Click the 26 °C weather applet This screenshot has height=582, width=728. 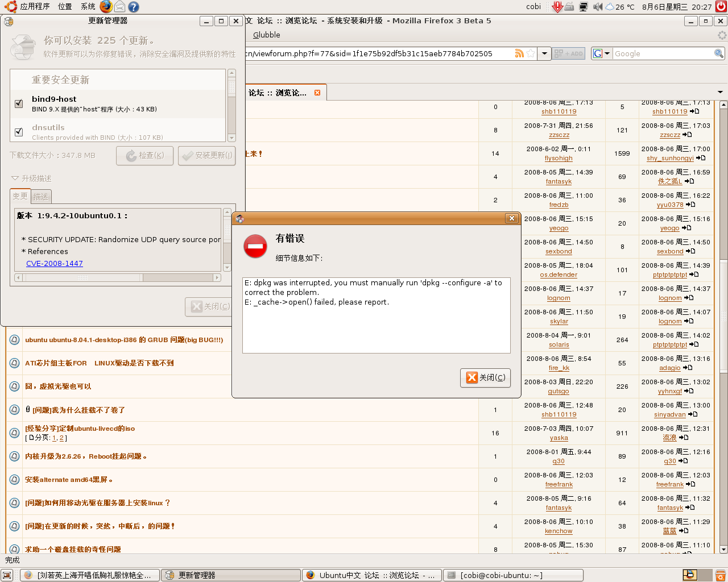point(620,7)
